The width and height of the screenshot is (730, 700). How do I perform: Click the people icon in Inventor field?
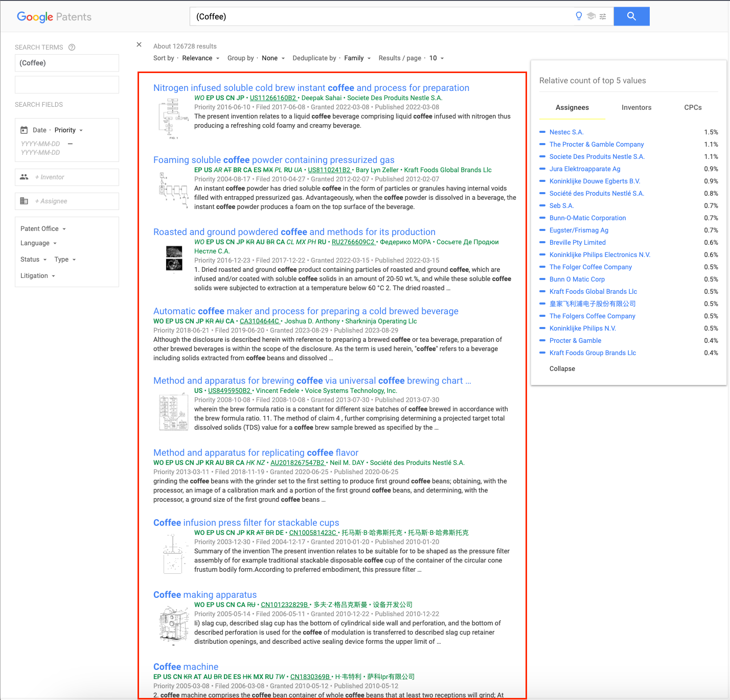coord(24,177)
